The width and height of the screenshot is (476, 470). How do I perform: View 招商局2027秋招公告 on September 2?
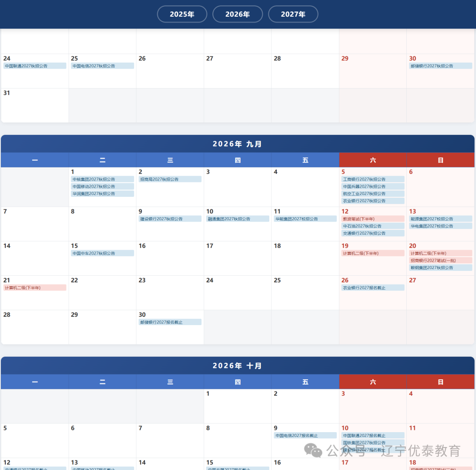pos(170,179)
